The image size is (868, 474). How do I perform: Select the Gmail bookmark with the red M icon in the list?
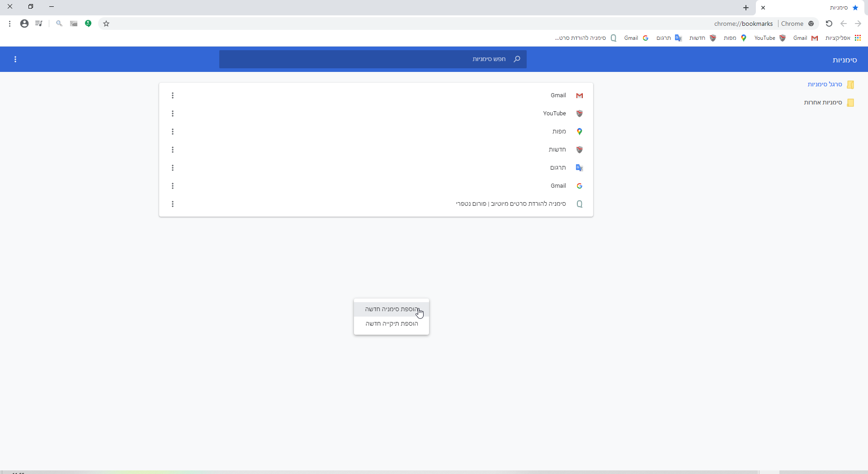click(x=376, y=95)
